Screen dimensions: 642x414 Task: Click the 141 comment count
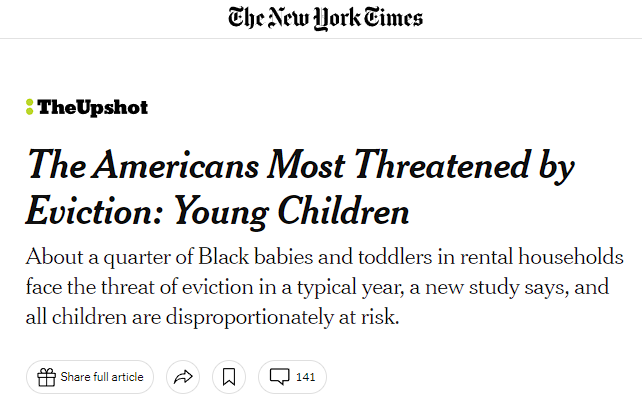[x=305, y=377]
